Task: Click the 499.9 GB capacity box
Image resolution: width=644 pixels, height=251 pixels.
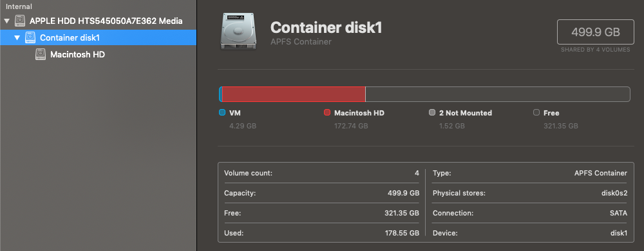Action: pos(596,32)
